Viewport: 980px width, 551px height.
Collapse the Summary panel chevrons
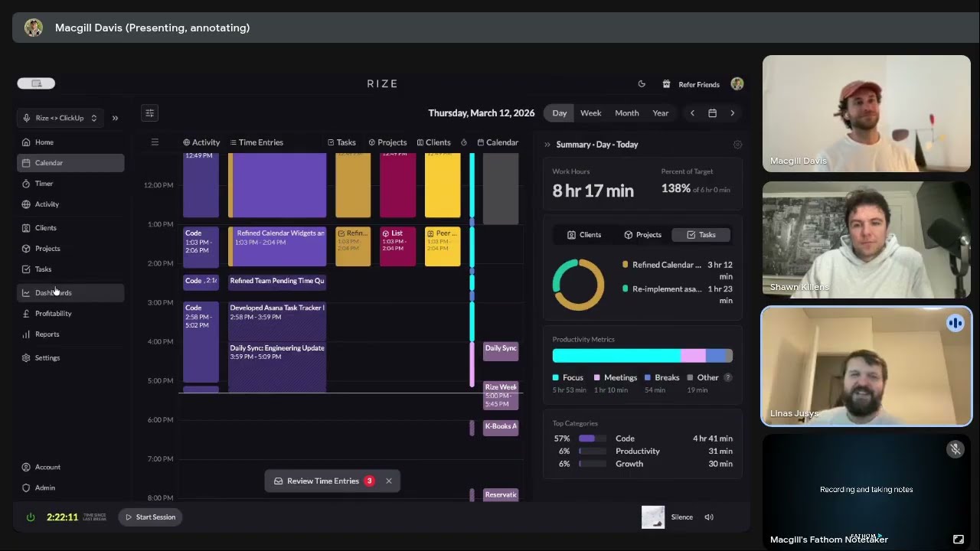point(547,145)
